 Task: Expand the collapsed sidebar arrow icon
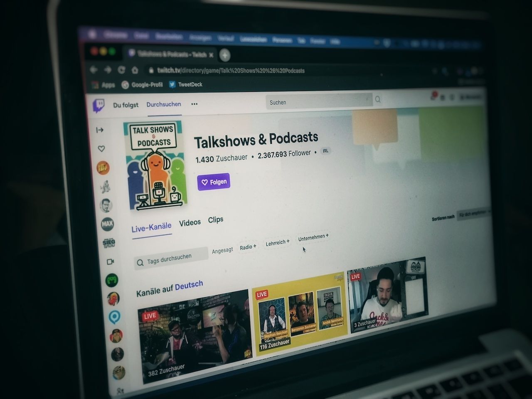[100, 130]
